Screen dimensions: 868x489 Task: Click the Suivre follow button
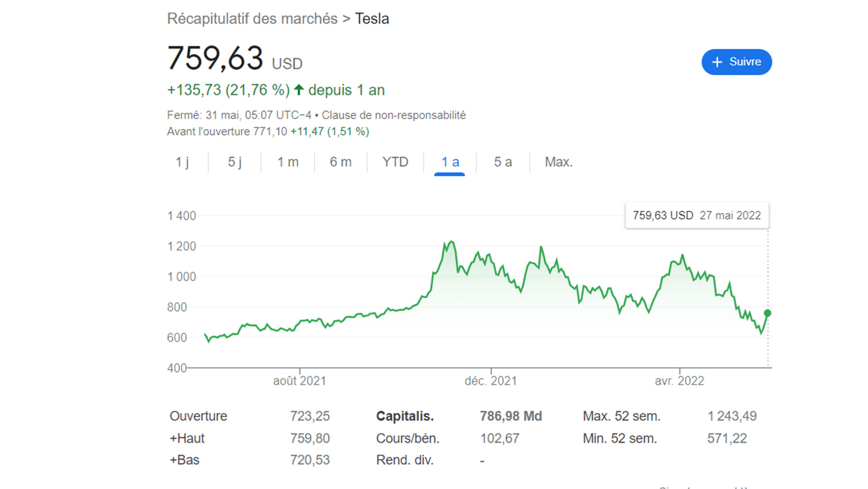(x=736, y=62)
